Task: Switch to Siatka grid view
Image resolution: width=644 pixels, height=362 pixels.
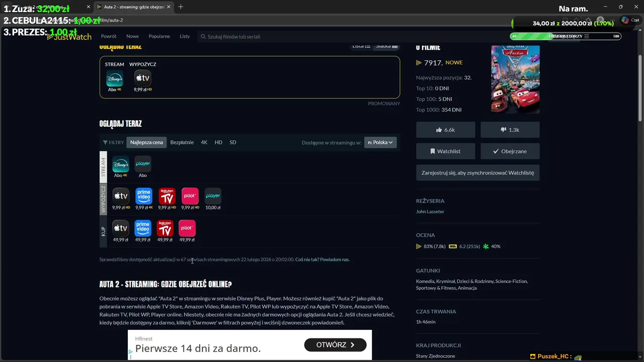Action: coord(386,46)
